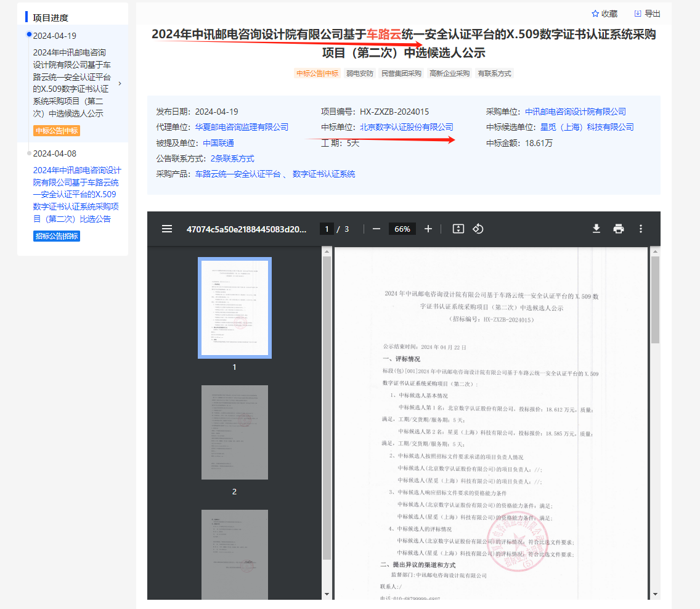Open 数字证书认证系统 product link
This screenshot has height=609, width=700.
324,174
